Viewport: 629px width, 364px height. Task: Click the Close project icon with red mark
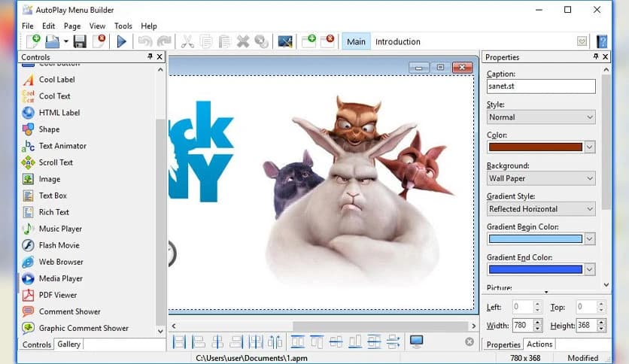[x=99, y=41]
